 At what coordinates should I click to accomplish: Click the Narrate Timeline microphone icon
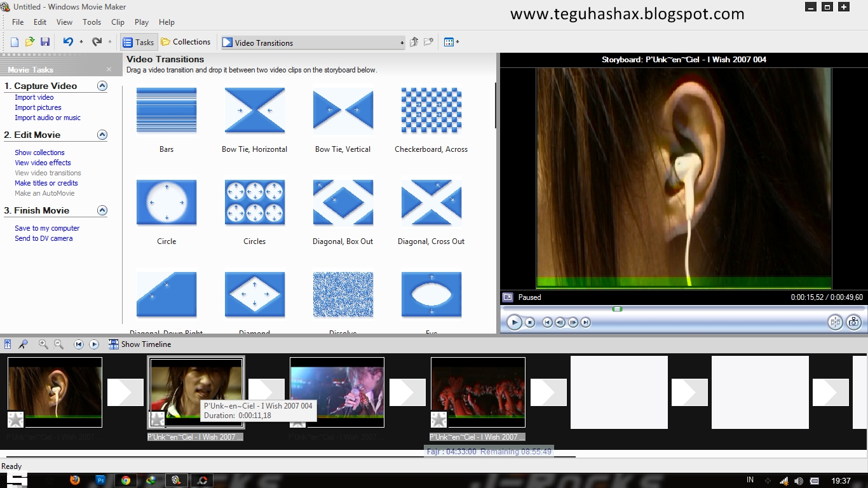[x=23, y=344]
